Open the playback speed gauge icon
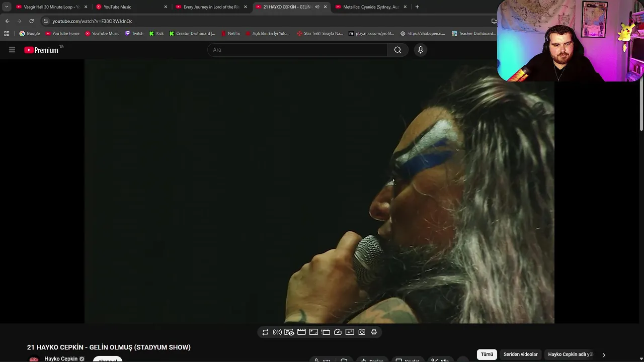This screenshot has height=362, width=644. [x=338, y=332]
